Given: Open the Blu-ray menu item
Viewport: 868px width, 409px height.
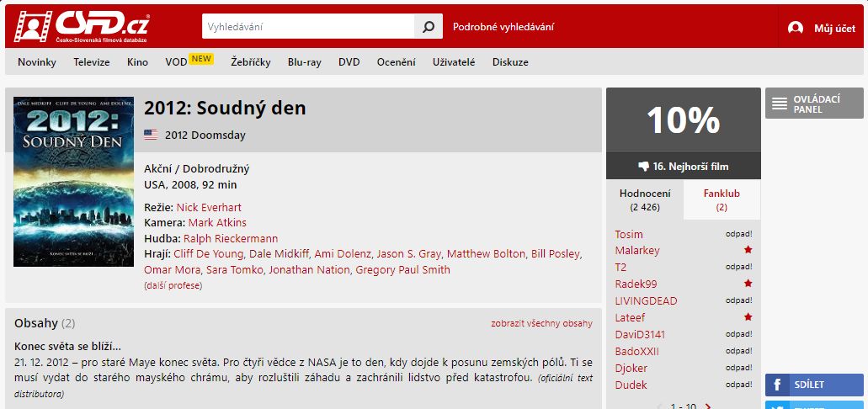Looking at the screenshot, I should click(x=305, y=62).
